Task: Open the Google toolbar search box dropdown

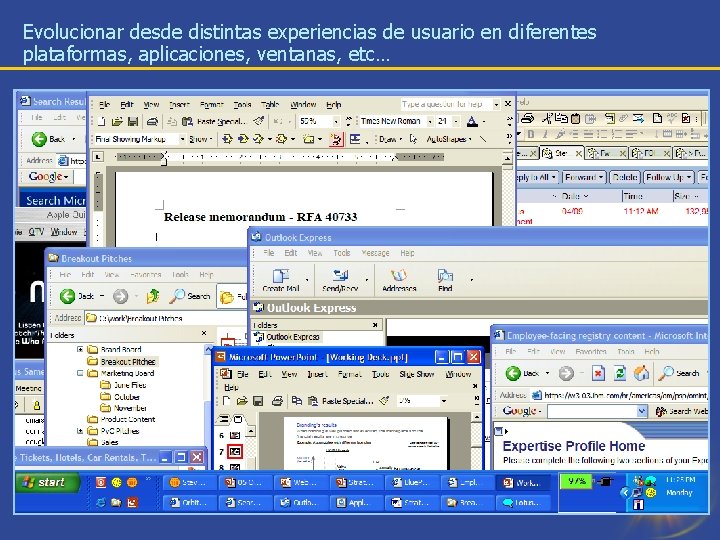Action: tap(642, 411)
